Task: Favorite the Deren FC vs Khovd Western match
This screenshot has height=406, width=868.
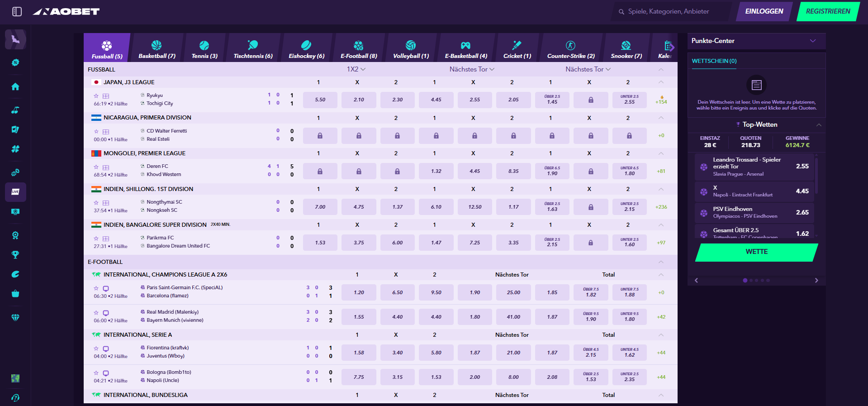Action: coord(96,167)
